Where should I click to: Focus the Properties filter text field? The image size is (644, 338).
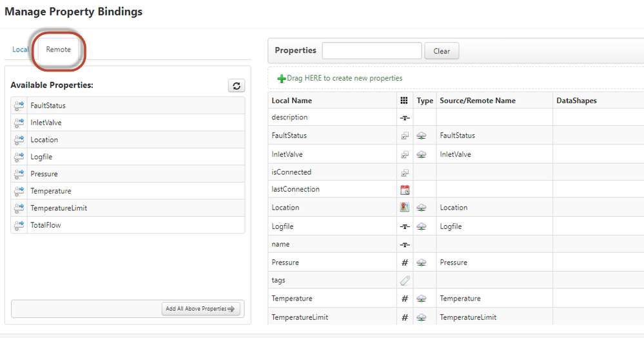[372, 50]
